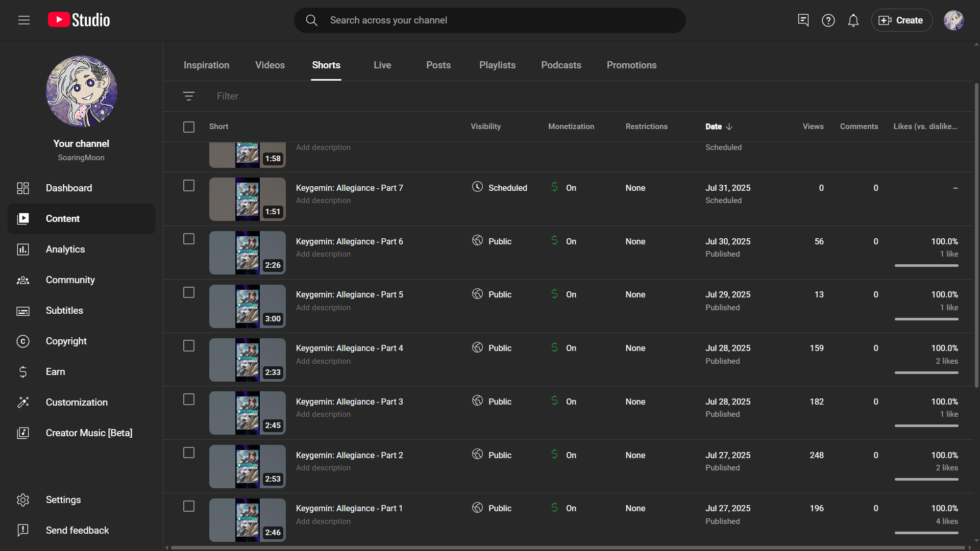
Task: Check the box for Allegiance Part 6
Action: tap(189, 239)
